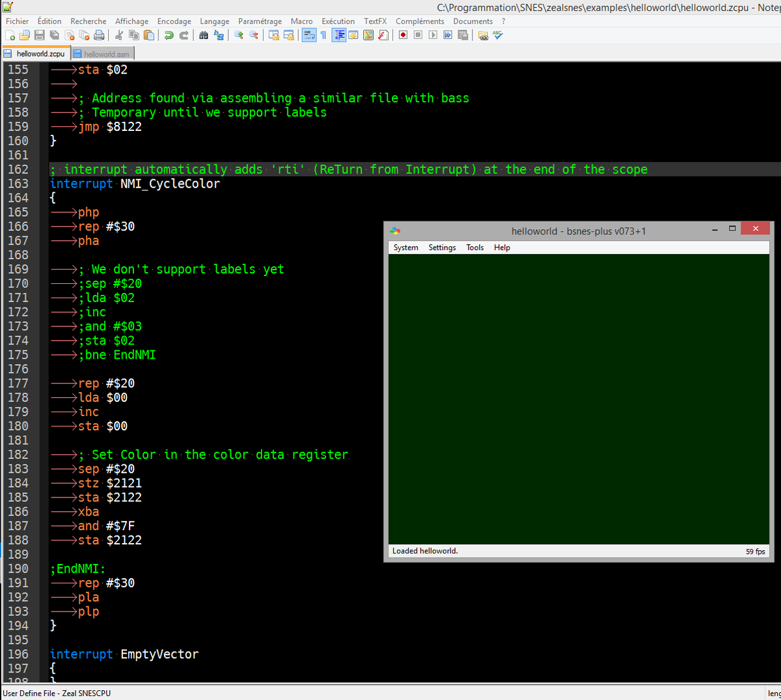781x700 pixels.
Task: Open the Langage menu
Action: (215, 21)
